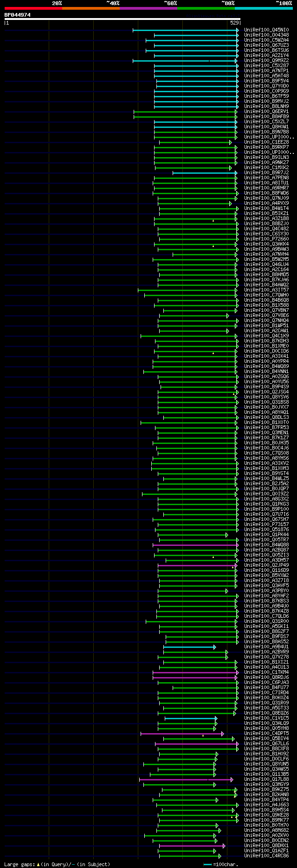Click label UniRef100_A4CU13

266,667
